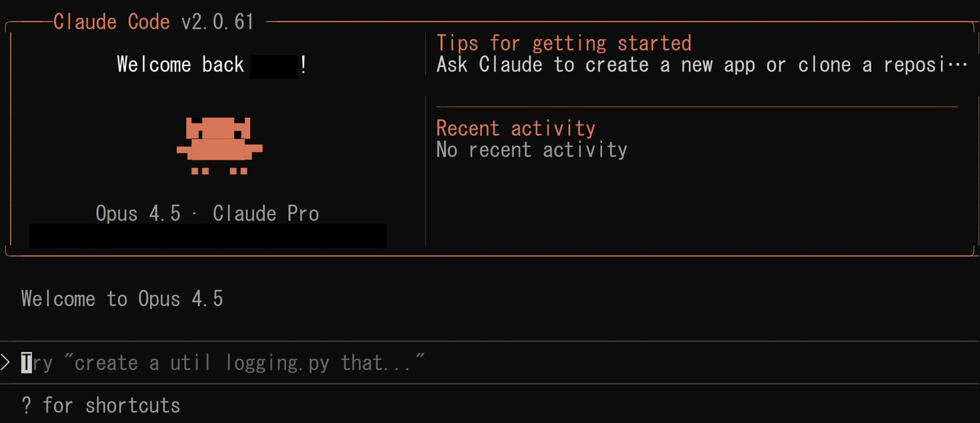Image resolution: width=980 pixels, height=423 pixels.
Task: Click the blinking block cursor
Action: (26, 362)
